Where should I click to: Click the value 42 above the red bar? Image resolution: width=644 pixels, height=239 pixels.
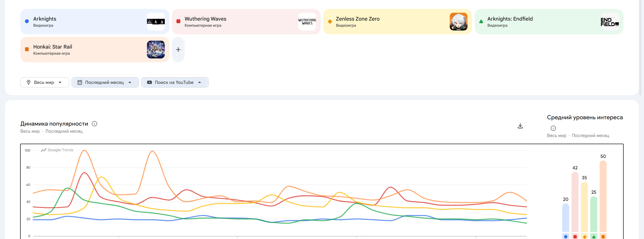click(x=575, y=168)
